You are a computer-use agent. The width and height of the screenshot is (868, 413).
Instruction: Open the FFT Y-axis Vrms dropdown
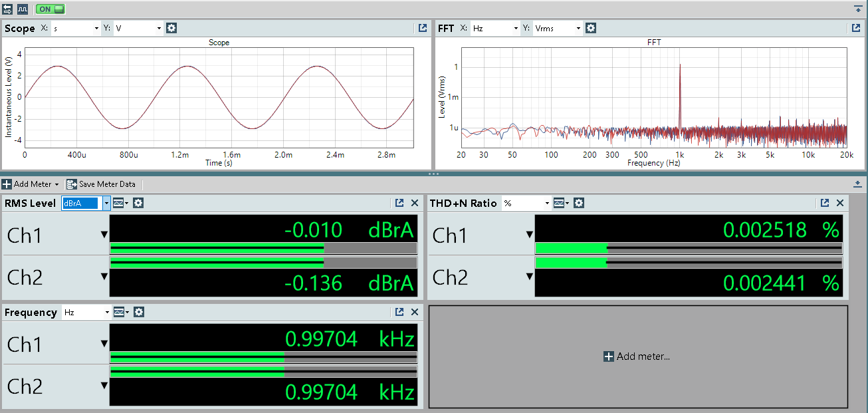(578, 28)
